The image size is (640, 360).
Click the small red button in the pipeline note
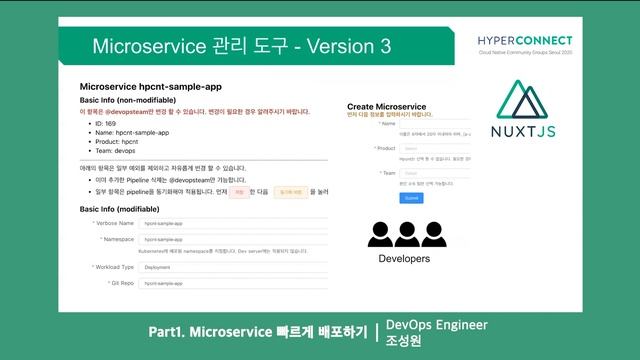point(239,192)
